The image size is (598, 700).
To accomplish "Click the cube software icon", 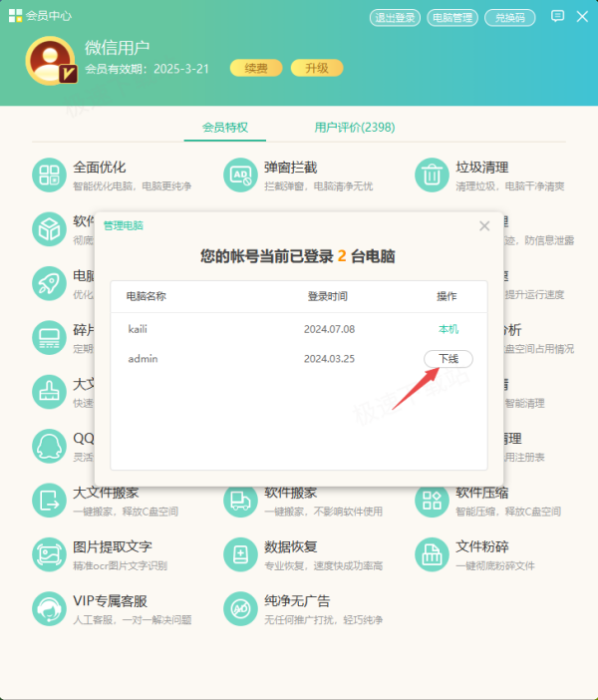I will pos(49,229).
